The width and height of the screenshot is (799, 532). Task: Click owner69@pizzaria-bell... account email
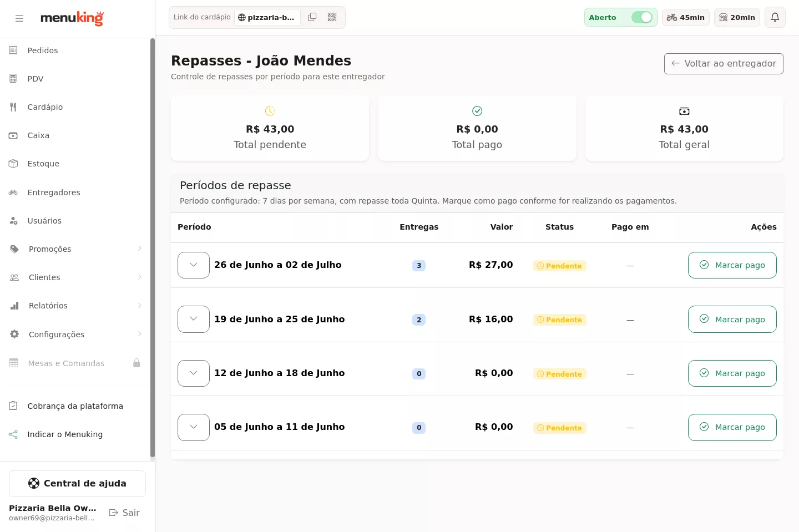52,518
